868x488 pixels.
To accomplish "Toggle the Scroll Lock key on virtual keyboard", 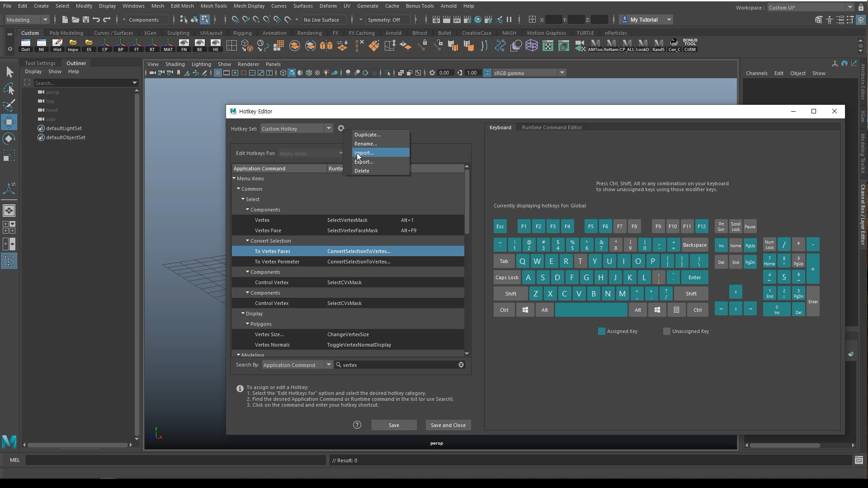I will (736, 226).
